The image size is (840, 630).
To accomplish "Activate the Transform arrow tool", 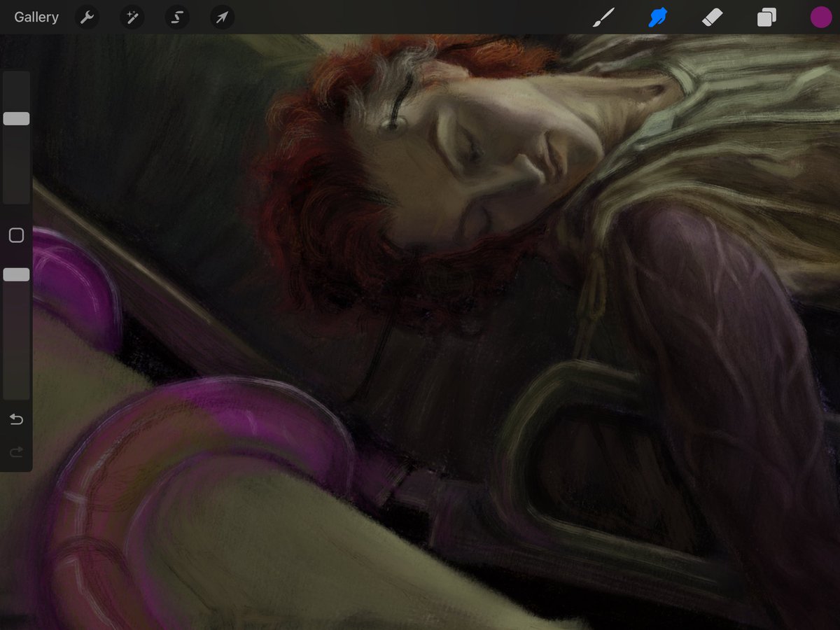I will pos(222,17).
